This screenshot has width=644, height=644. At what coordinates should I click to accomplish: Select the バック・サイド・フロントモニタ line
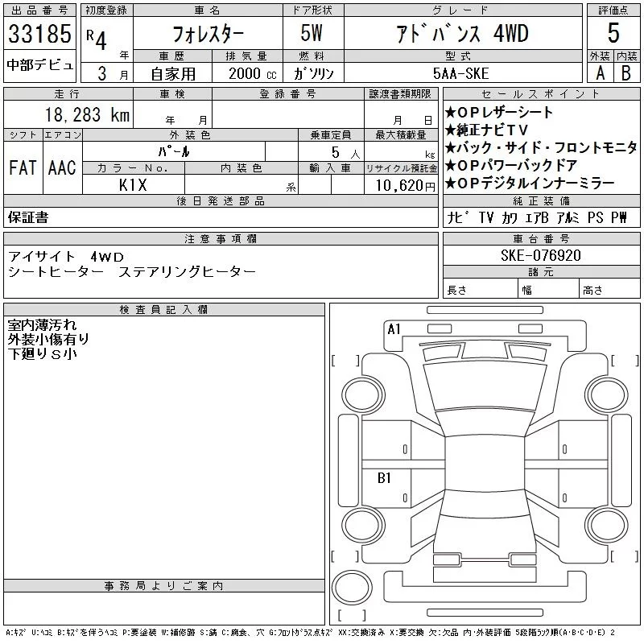[541, 147]
